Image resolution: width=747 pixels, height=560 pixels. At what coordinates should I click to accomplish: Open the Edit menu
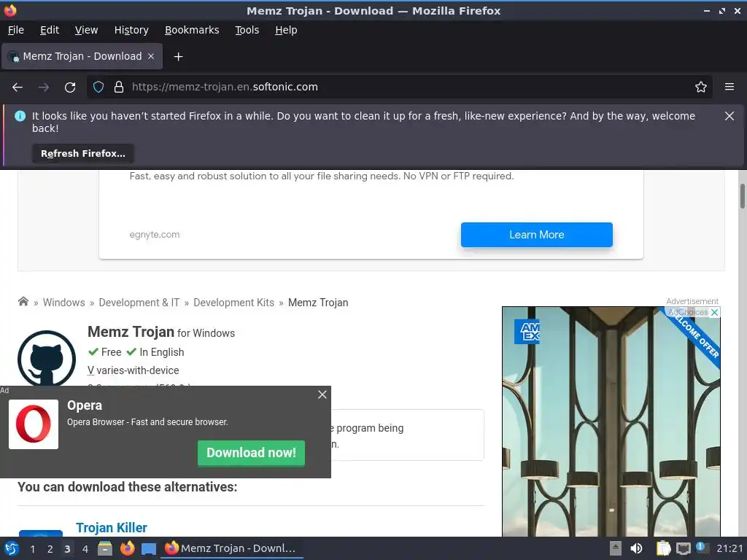50,30
